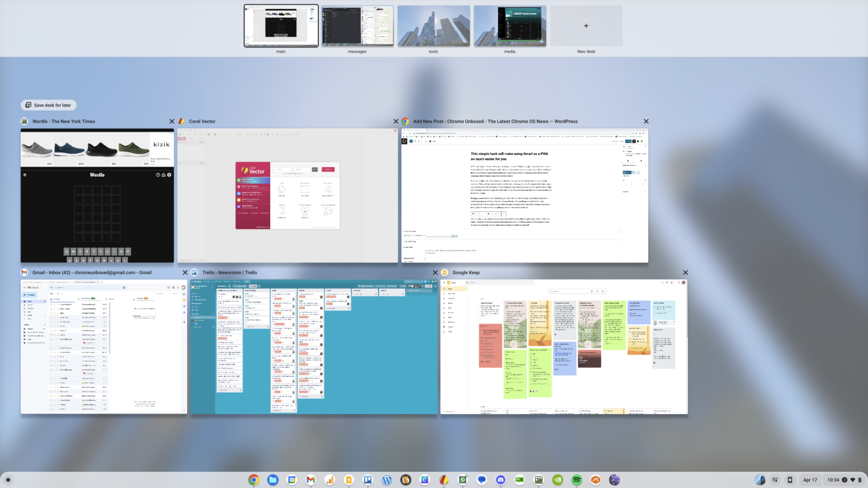Open Phone Hub in the system tray
Screen dimensions: 868x488
click(790, 480)
